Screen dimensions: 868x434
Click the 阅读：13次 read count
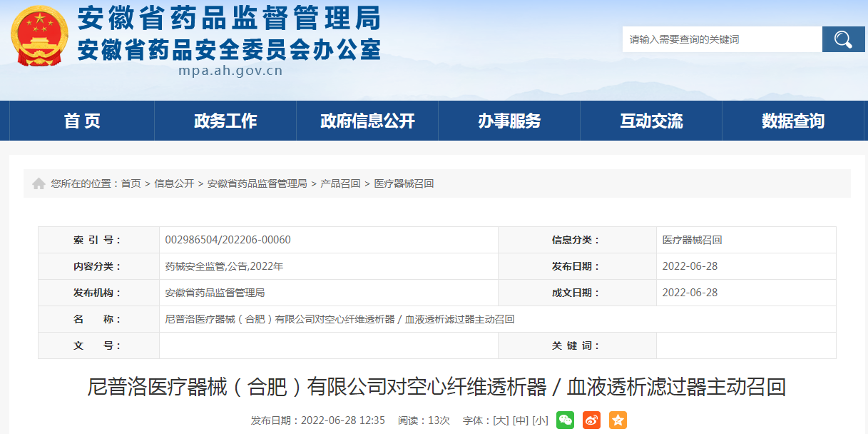pyautogui.click(x=424, y=420)
